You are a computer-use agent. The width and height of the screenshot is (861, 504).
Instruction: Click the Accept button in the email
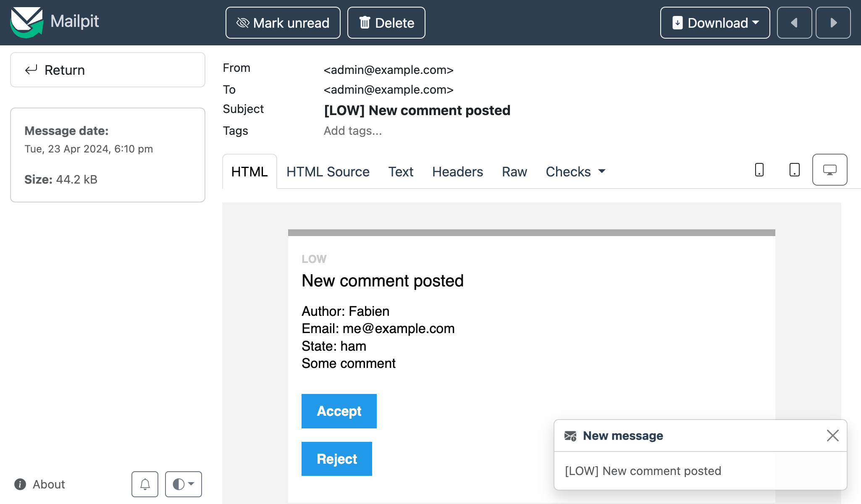pos(339,411)
